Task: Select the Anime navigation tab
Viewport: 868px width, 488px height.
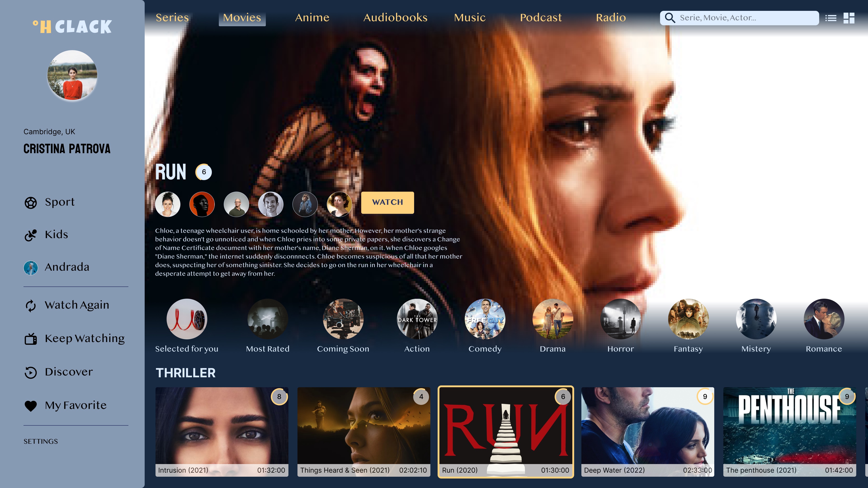Action: 312,17
